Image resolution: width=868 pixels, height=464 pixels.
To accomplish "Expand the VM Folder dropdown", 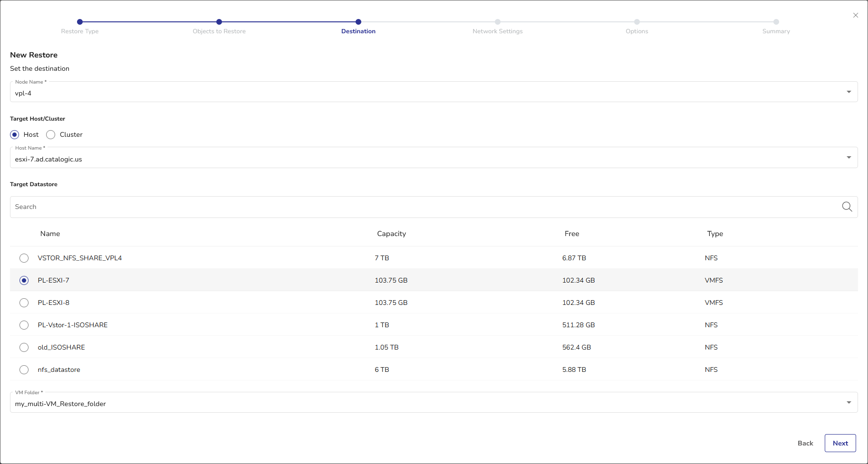I will pyautogui.click(x=849, y=403).
